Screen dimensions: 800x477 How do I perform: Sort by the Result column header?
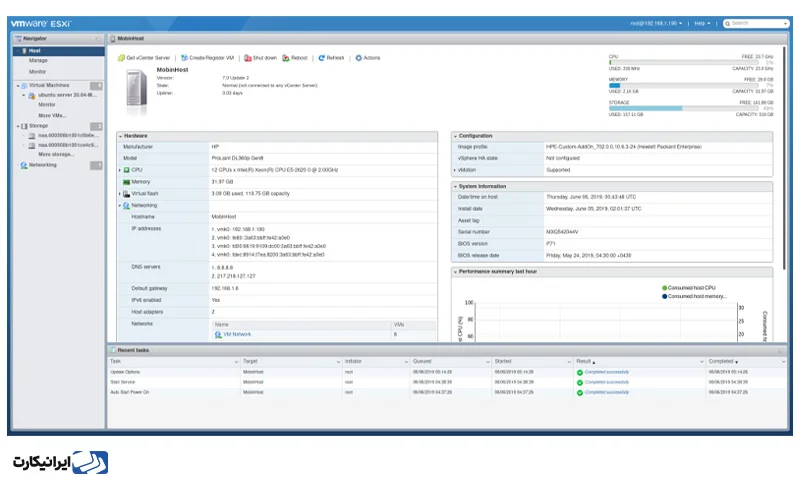tap(586, 362)
